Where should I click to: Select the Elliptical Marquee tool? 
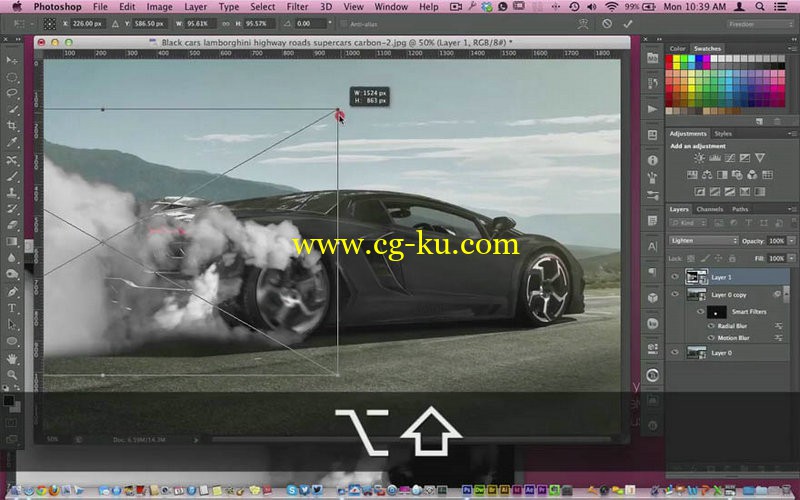click(11, 77)
